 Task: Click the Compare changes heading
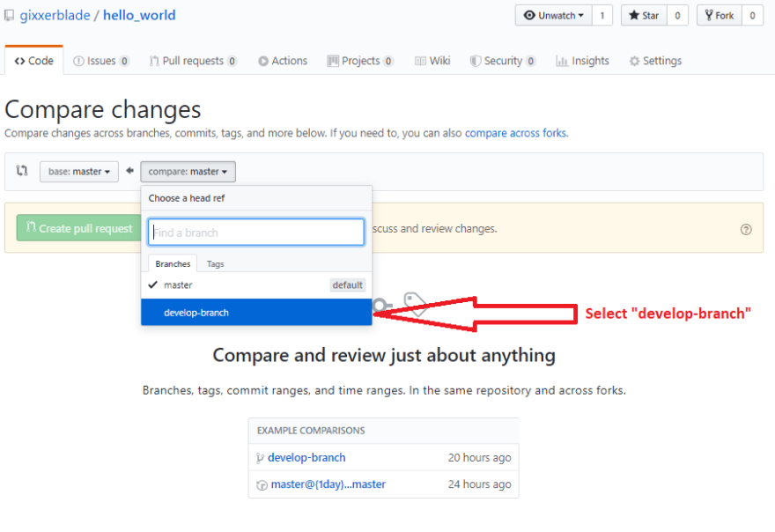click(x=103, y=109)
